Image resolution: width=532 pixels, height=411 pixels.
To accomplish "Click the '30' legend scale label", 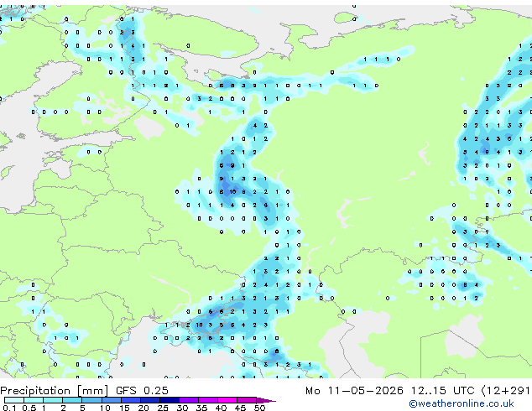I will pyautogui.click(x=182, y=408).
